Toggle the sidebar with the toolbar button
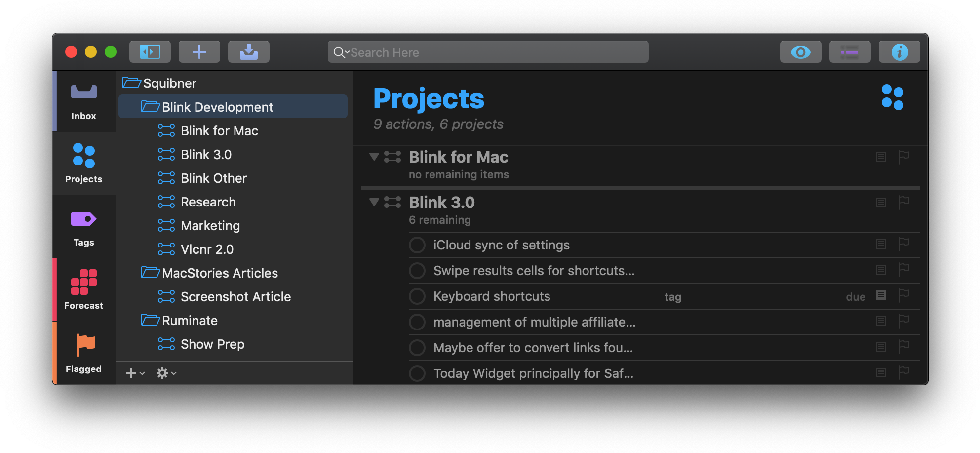 point(150,52)
